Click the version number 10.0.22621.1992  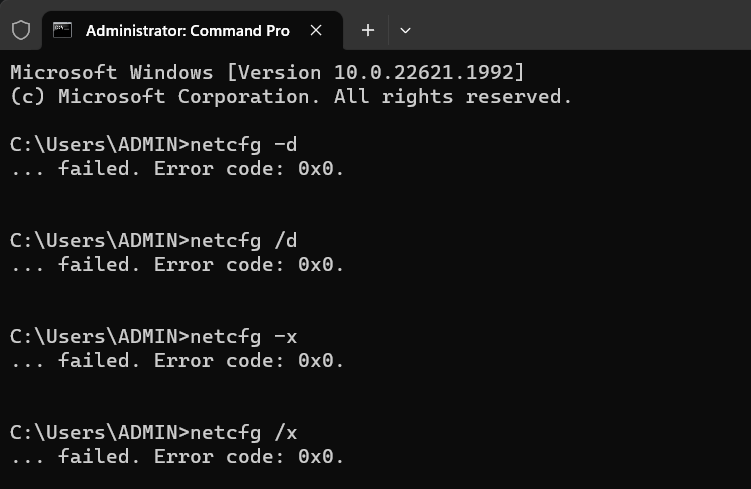pos(423,73)
